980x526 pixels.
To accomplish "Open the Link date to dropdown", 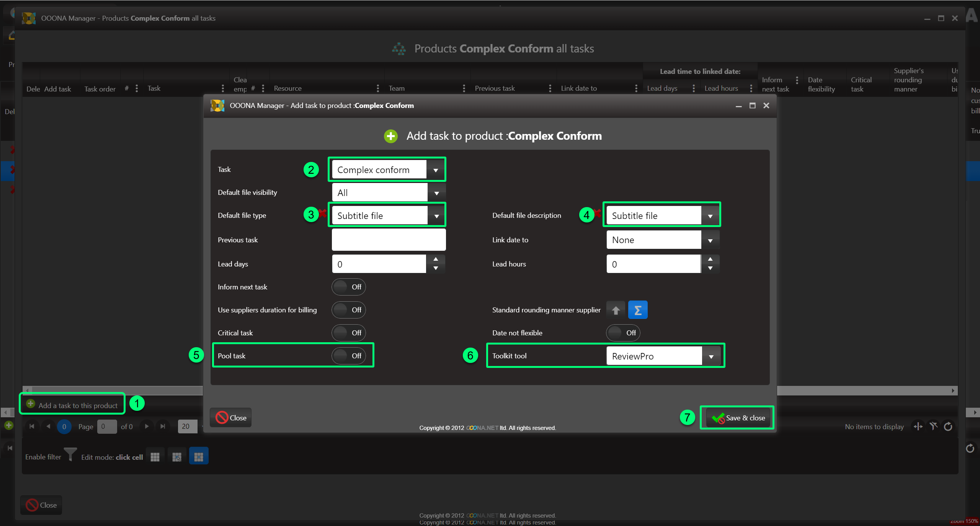I will pos(710,240).
